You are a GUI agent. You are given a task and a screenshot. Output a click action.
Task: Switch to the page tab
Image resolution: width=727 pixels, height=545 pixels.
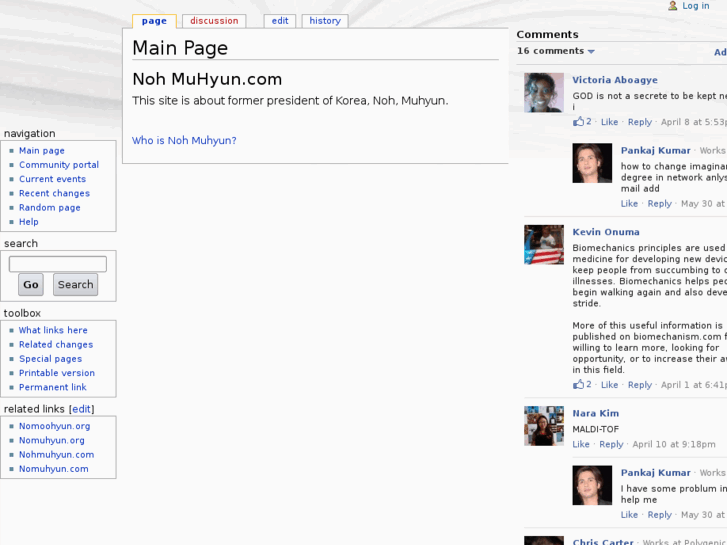pyautogui.click(x=154, y=21)
